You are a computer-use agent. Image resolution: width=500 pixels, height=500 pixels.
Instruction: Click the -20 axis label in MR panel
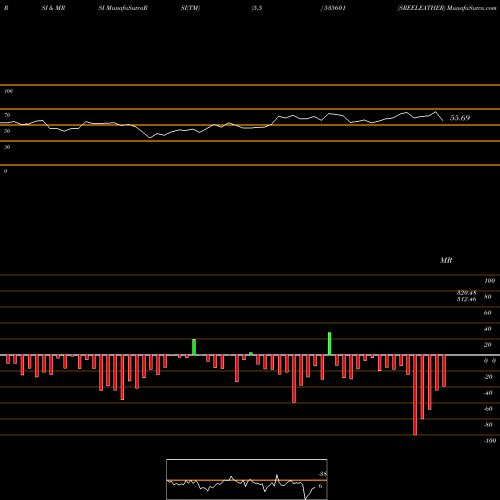[488, 377]
